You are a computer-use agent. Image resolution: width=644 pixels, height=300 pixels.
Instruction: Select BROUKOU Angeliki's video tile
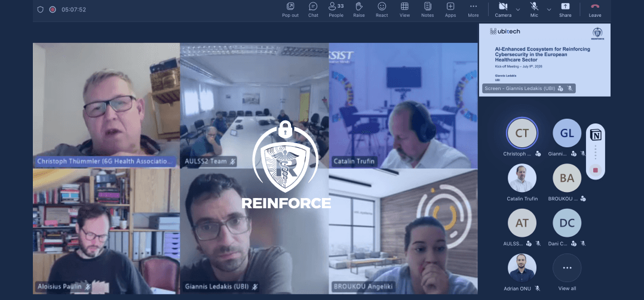coord(403,231)
